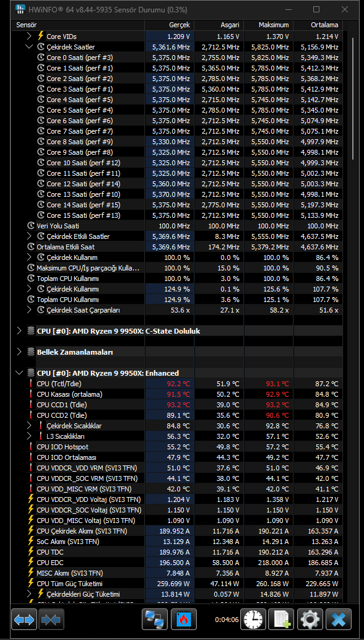The image size is (364, 640).
Task: Click lightning icon of CPU Tüm Güç Tüketimi
Action: coord(30,584)
